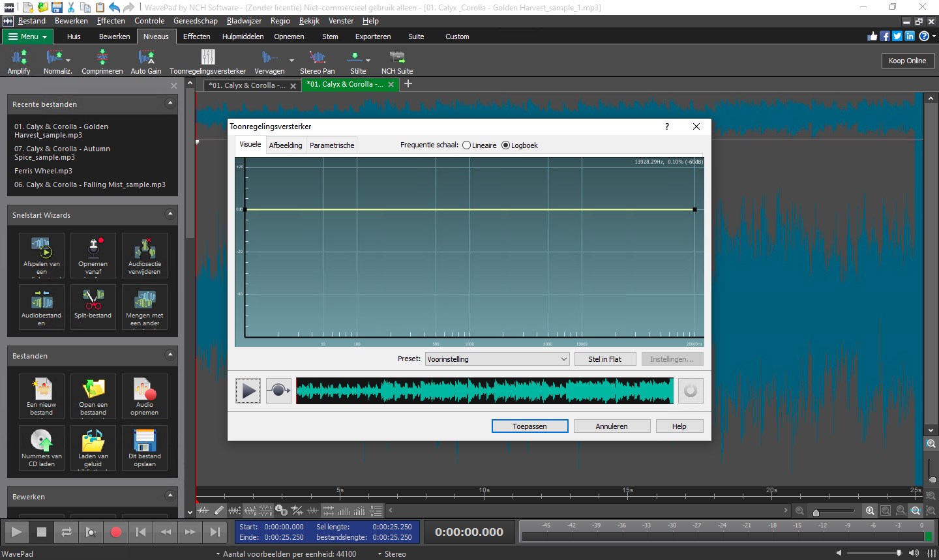This screenshot has width=939, height=560.
Task: Collapse the Snelstart Wizards panel
Action: tap(170, 214)
